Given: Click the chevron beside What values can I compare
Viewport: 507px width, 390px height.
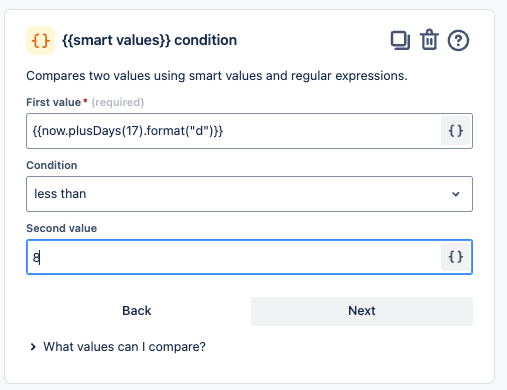Looking at the screenshot, I should coord(33,347).
